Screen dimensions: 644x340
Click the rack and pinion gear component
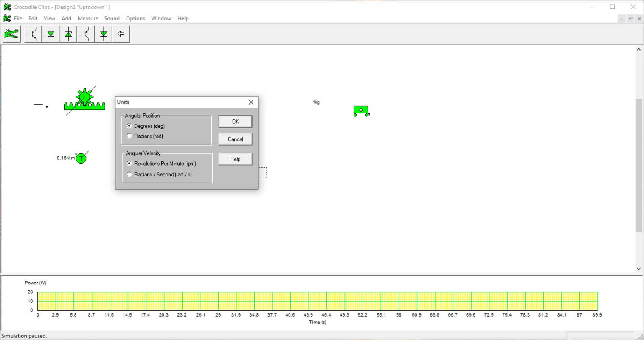coord(84,101)
